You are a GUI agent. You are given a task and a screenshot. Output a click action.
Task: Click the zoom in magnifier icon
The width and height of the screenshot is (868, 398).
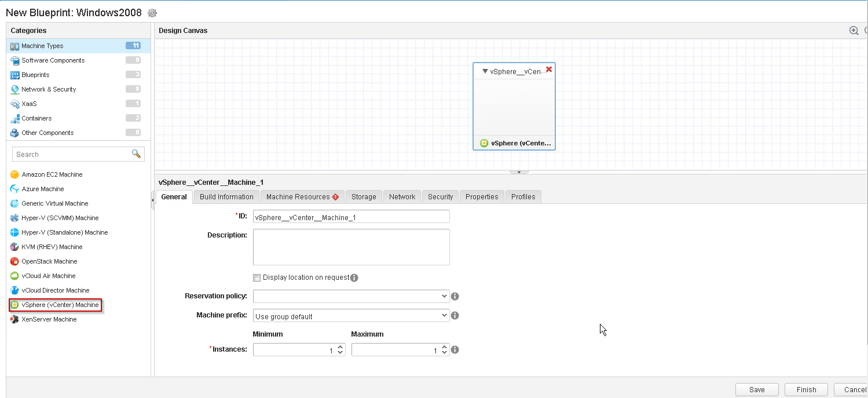click(854, 31)
